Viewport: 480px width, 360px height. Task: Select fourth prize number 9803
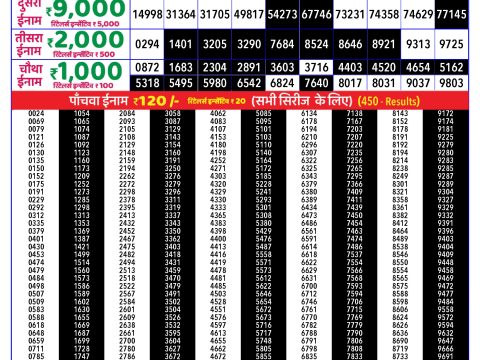[452, 83]
